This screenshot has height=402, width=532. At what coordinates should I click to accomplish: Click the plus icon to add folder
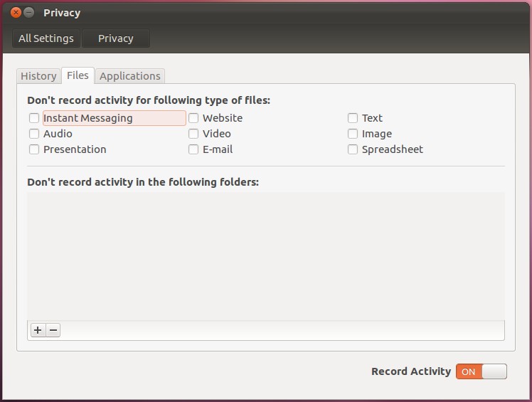pos(38,330)
